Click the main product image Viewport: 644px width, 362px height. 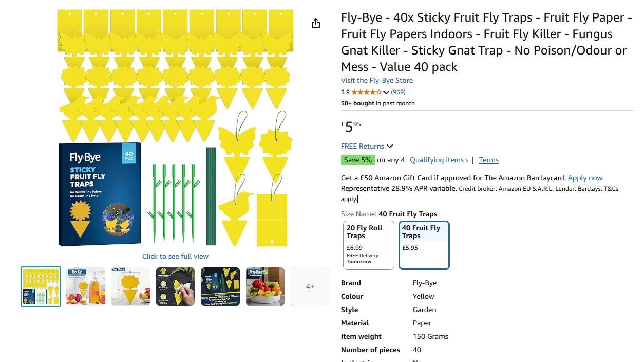point(175,128)
